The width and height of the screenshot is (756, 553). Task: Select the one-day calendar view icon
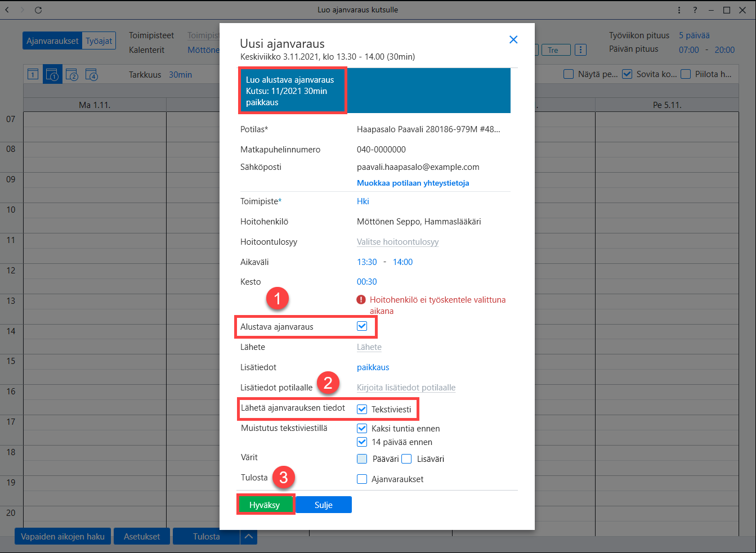pos(33,74)
